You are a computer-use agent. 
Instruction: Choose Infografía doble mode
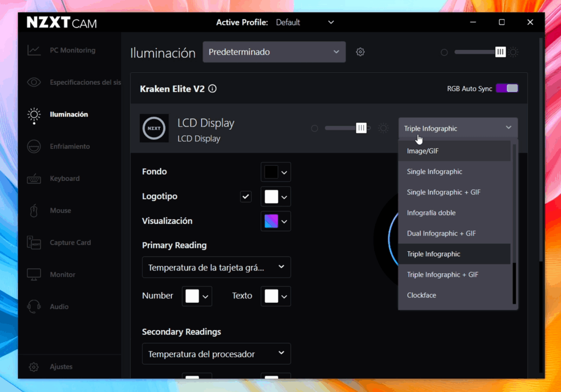point(454,213)
